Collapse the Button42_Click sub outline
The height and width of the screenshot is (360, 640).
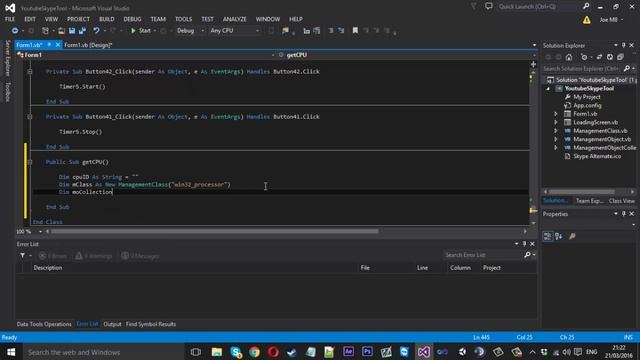[30, 72]
